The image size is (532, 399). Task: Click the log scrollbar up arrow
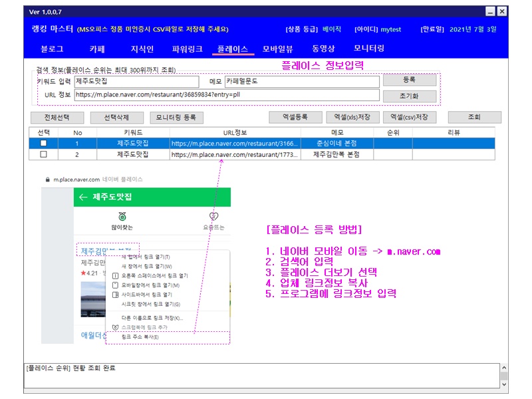[x=504, y=368]
